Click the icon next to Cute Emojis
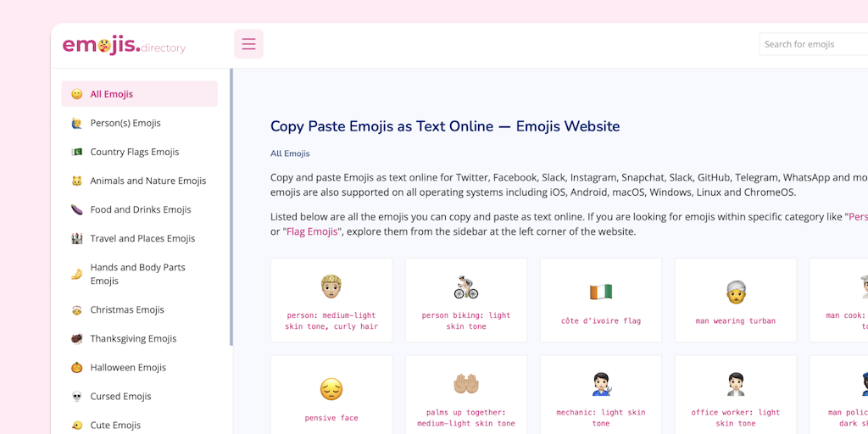The height and width of the screenshot is (434, 868). coord(77,426)
